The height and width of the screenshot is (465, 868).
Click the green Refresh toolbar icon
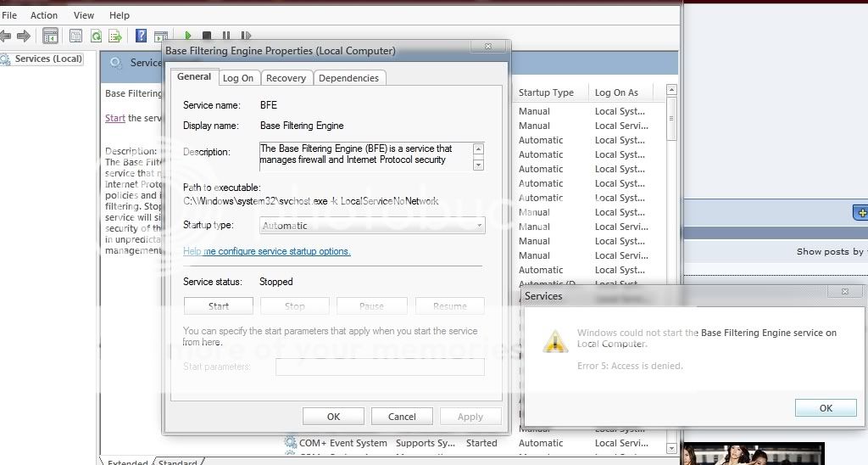96,36
